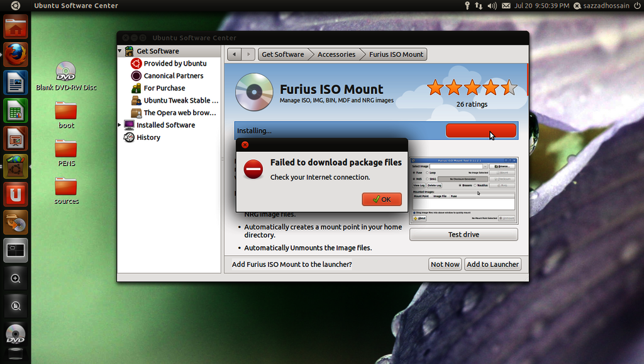Open the Furius ISO Mount screenshot thumbnail
This screenshot has height=364, width=644.
[x=463, y=190]
